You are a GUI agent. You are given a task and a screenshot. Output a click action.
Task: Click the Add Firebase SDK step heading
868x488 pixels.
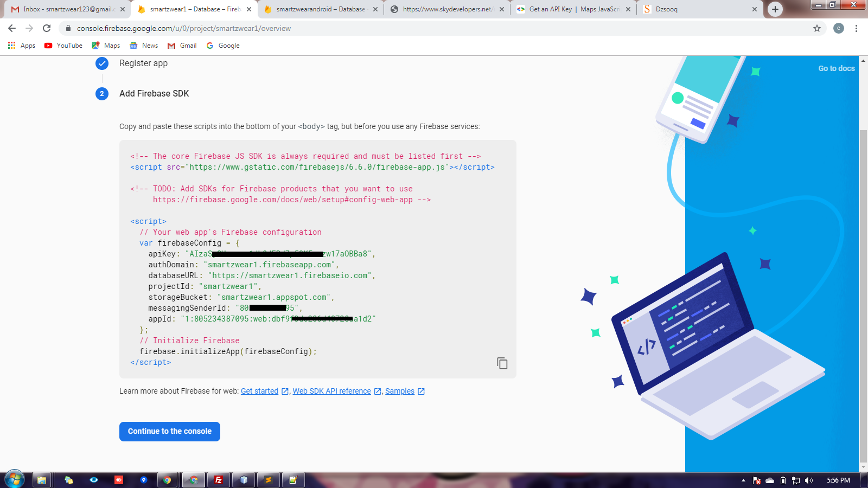pyautogui.click(x=154, y=94)
